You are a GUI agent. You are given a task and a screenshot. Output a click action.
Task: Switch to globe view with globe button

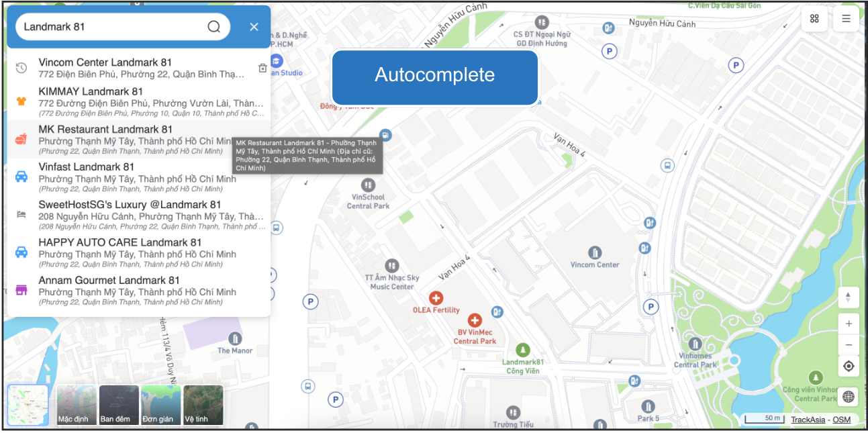[849, 397]
